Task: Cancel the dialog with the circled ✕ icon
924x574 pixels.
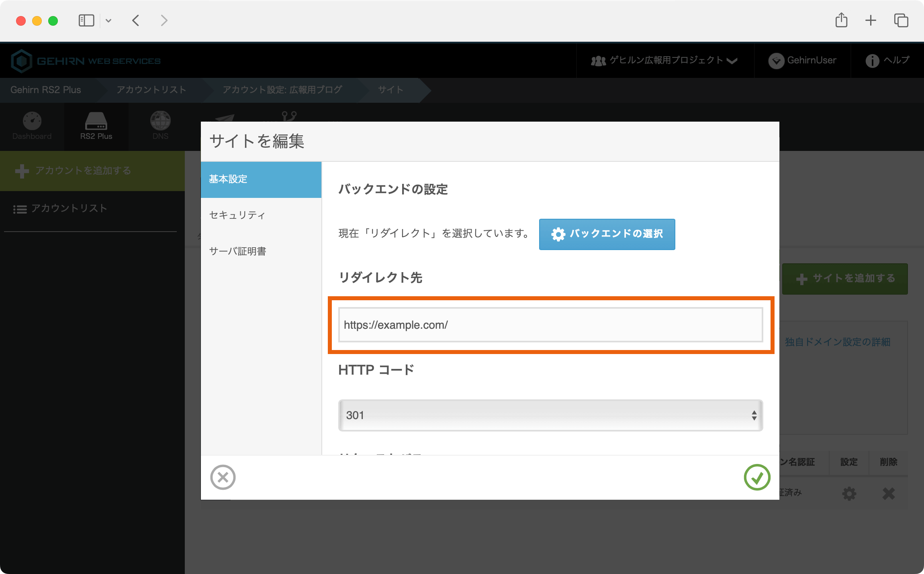Action: 223,477
